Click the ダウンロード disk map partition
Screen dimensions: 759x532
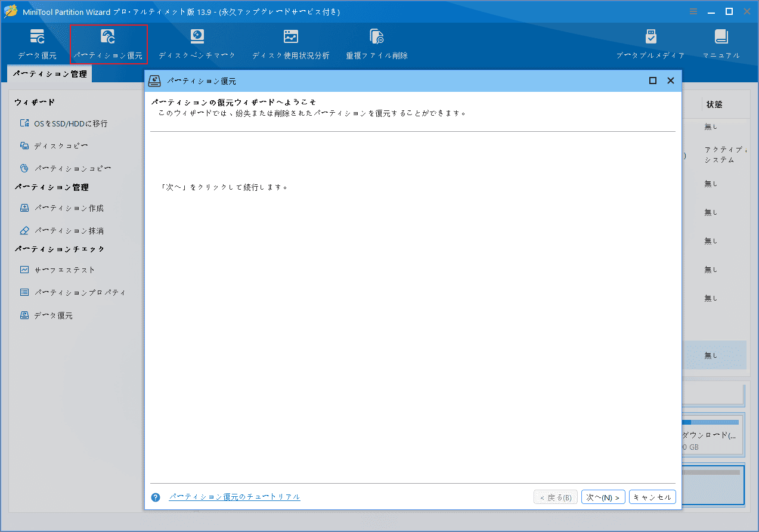[x=712, y=435]
